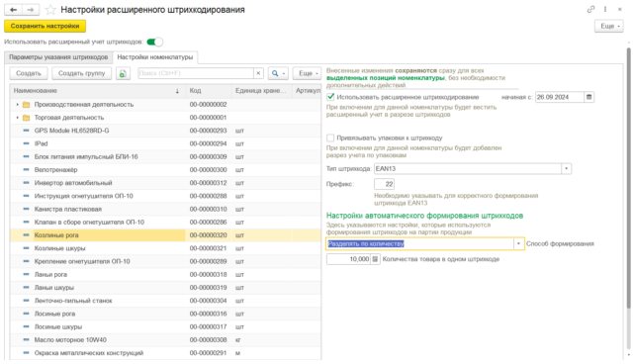Toggle Использовать расширенный учет штрихкодов switch
The image size is (633, 364).
(154, 42)
